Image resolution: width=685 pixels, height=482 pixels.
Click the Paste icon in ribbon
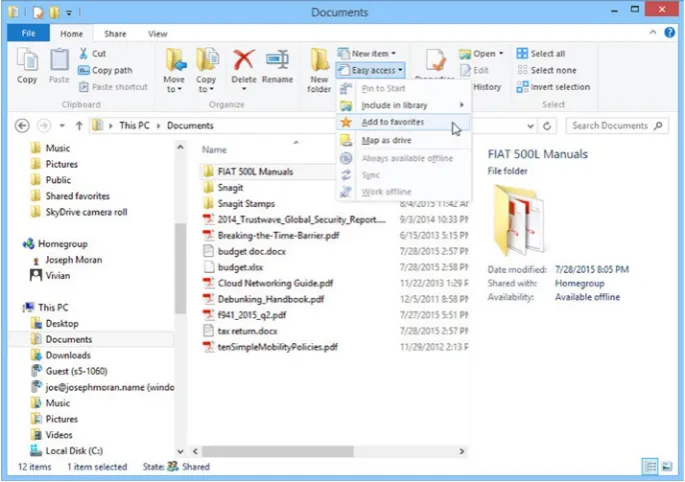pos(59,60)
